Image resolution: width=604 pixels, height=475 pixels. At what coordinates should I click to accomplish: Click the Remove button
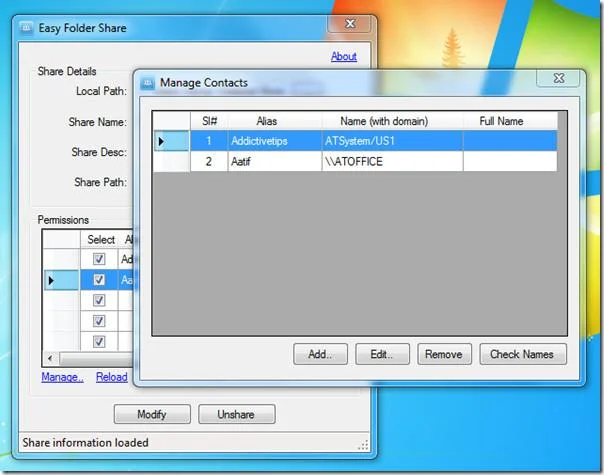tap(444, 354)
